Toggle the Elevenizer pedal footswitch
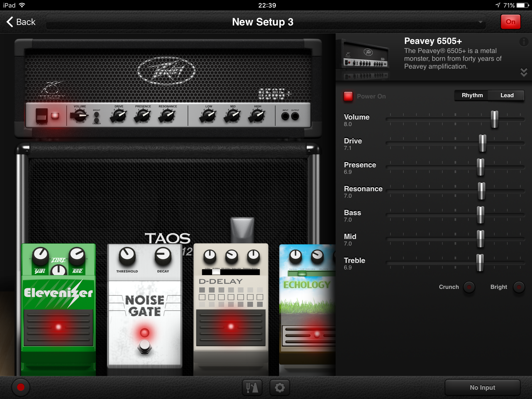 point(58,328)
